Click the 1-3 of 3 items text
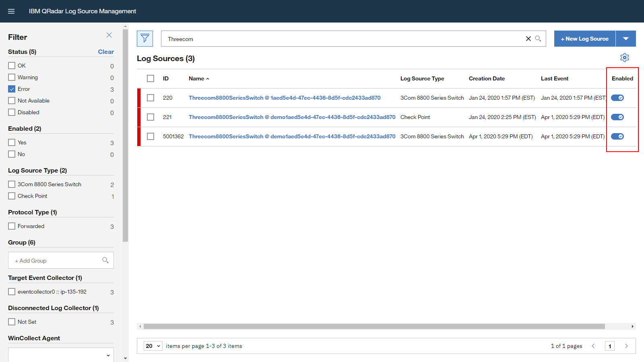Viewport: 644px width, 362px height. tap(224, 346)
